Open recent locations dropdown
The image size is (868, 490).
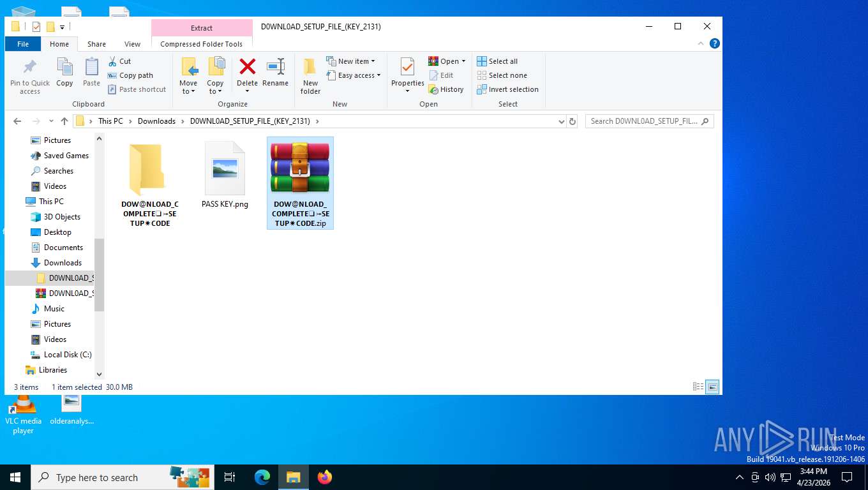coord(51,121)
